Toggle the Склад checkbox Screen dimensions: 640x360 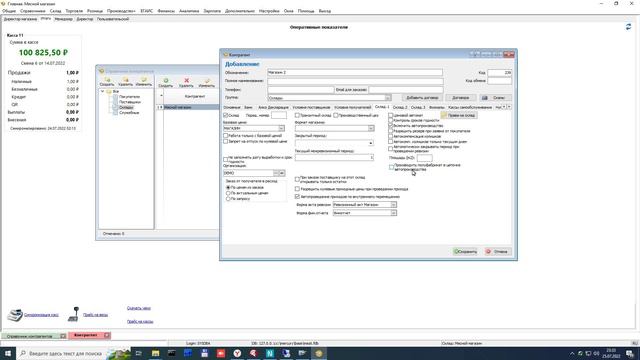[x=226, y=116]
